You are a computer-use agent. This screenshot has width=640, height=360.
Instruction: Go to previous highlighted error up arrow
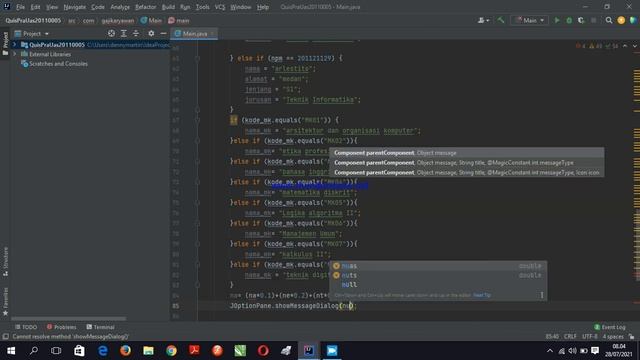(x=625, y=46)
